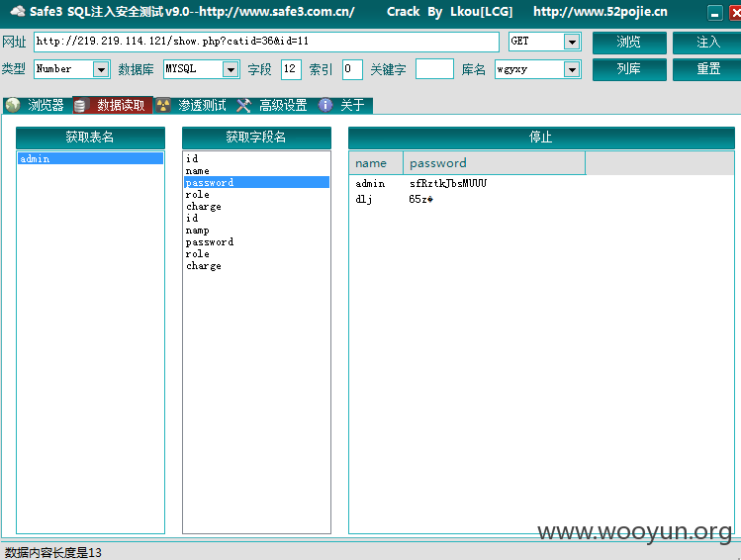
Task: Click the 获取表名 button
Action: 90,138
